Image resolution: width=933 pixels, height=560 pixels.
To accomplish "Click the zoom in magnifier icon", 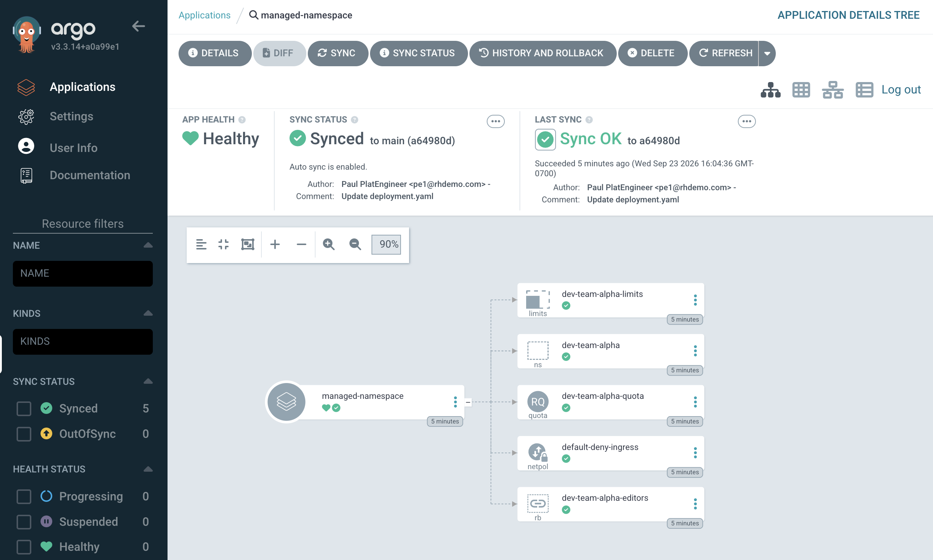I will coord(328,245).
